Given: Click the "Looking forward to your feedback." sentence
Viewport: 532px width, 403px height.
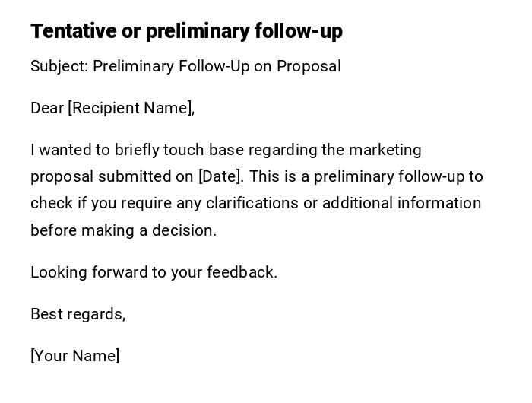Looking at the screenshot, I should click(x=154, y=272).
